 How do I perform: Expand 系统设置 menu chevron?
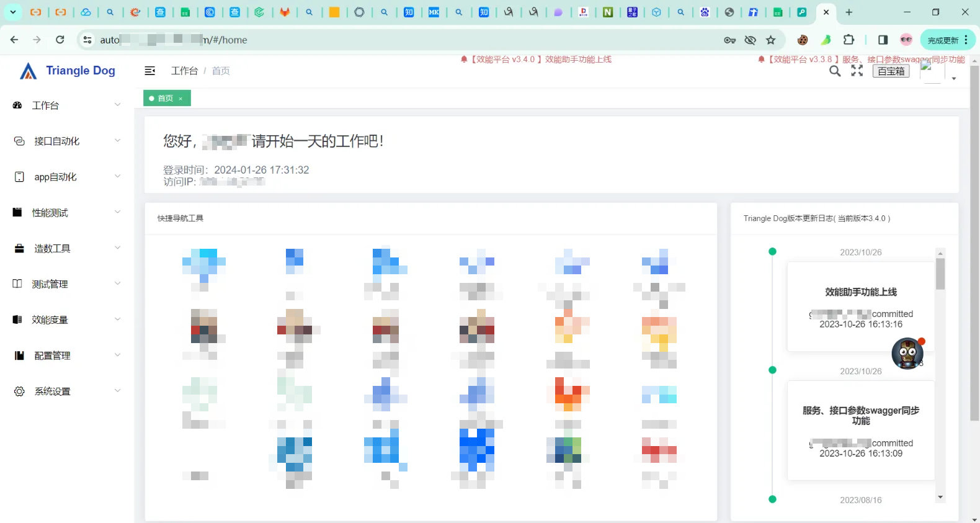117,391
